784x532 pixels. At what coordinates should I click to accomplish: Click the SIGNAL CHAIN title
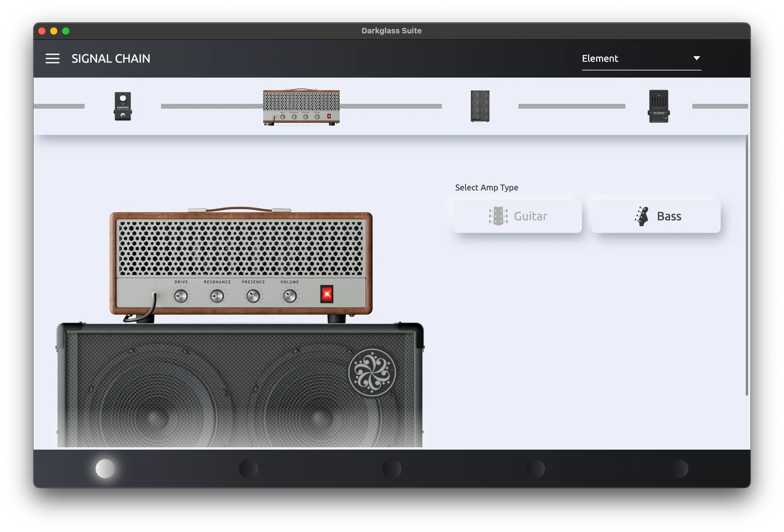[x=111, y=59]
